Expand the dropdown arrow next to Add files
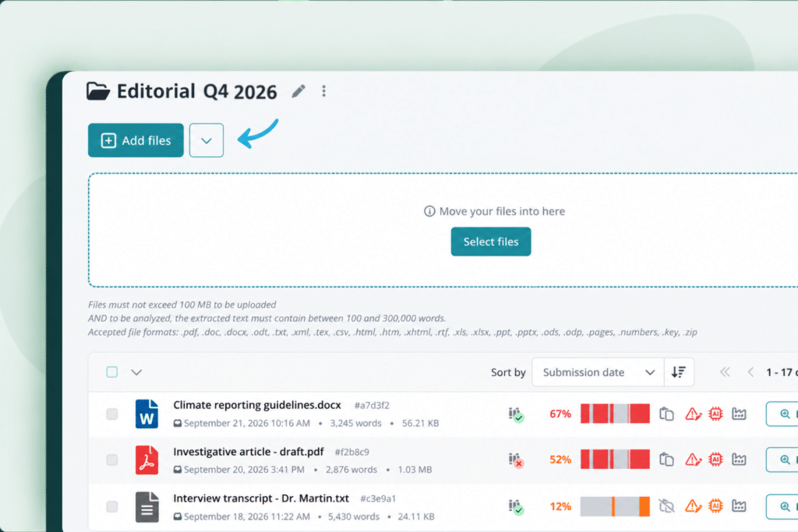798x532 pixels. tap(206, 140)
